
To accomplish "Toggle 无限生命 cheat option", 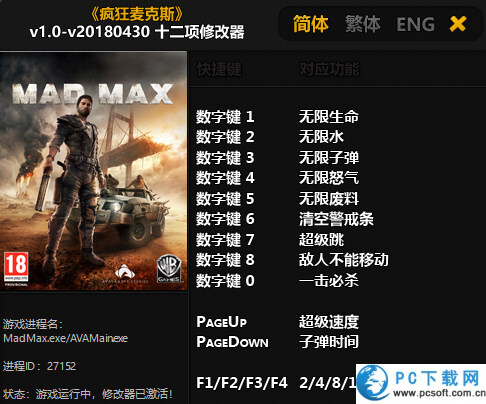I will pyautogui.click(x=329, y=117).
